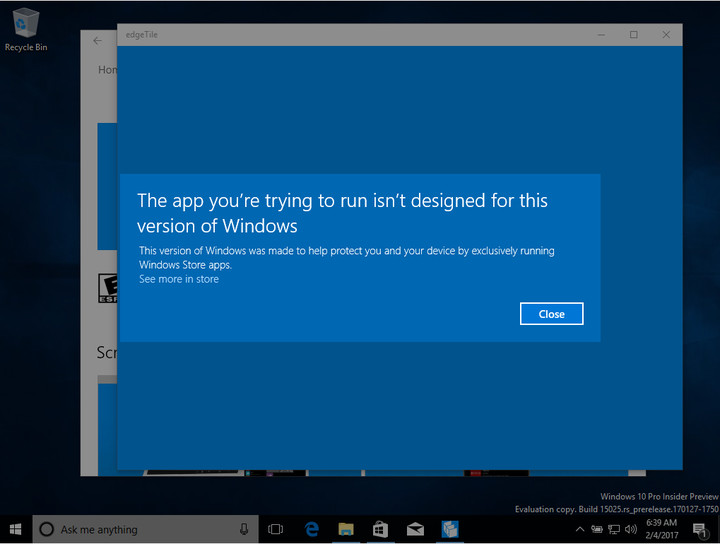Viewport: 720px width, 544px height.
Task: Open the network tray icon
Action: (x=613, y=529)
